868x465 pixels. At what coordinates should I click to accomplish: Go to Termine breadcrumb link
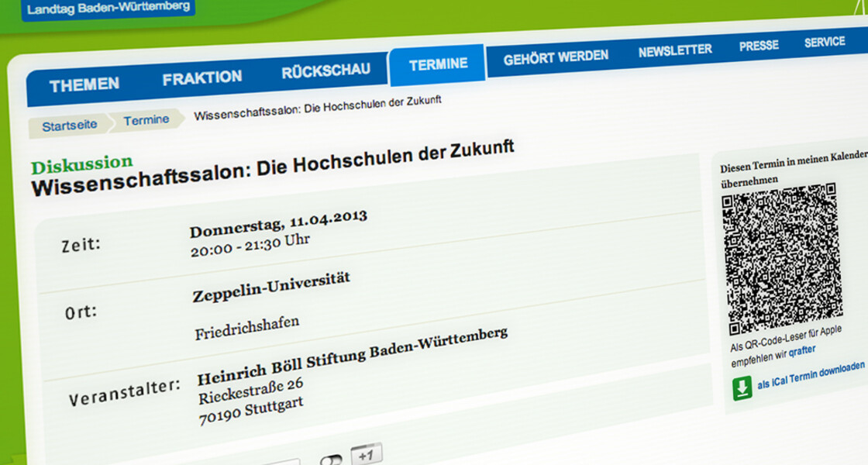(x=146, y=120)
